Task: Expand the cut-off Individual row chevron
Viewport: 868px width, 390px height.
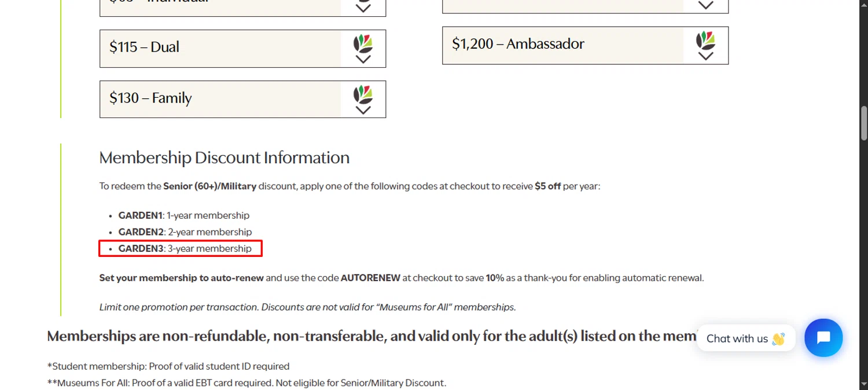Action: pos(363,8)
